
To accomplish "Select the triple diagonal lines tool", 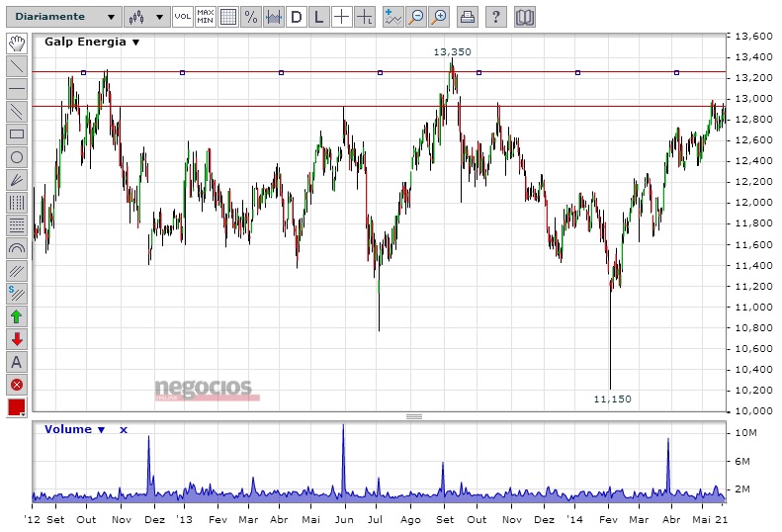I will (x=17, y=271).
